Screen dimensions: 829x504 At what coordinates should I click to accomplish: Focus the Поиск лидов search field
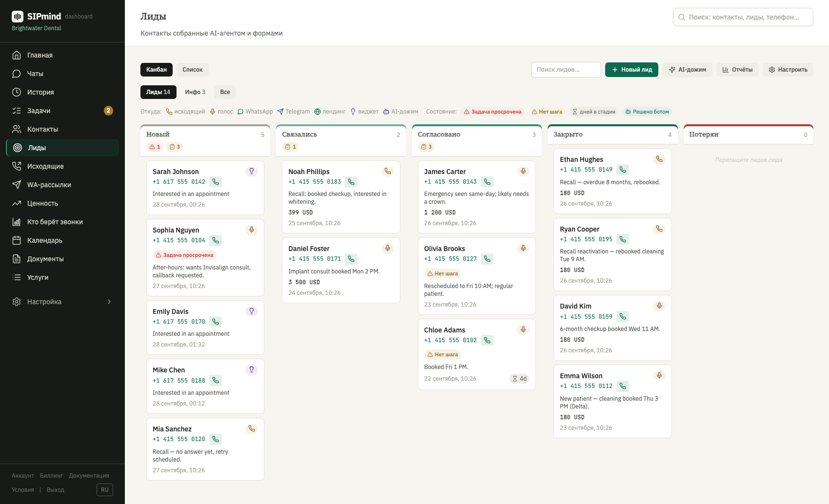tap(566, 70)
